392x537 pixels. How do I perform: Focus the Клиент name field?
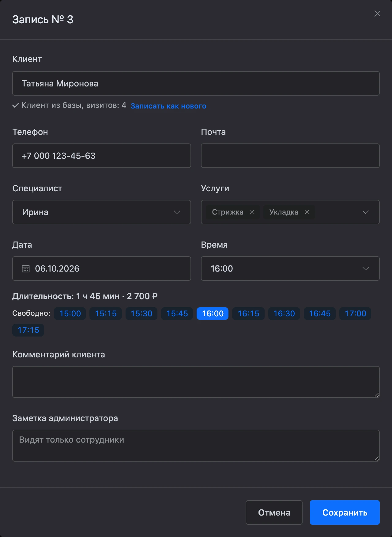pos(196,83)
